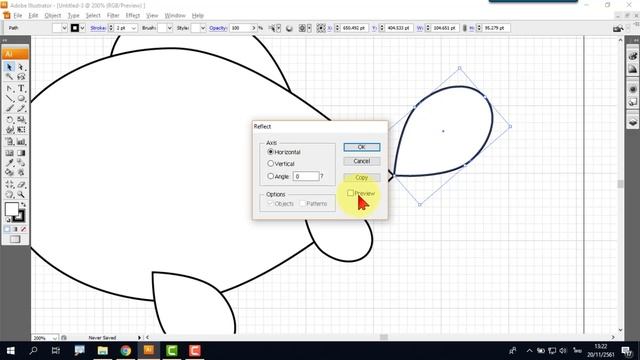Set color mode to None below swatches
This screenshot has height=360, width=640.
click(23, 229)
